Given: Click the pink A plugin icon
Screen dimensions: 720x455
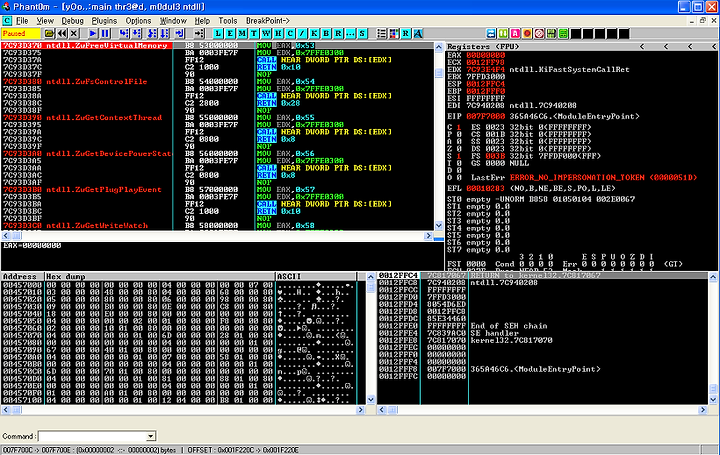Looking at the screenshot, I should point(515,34).
